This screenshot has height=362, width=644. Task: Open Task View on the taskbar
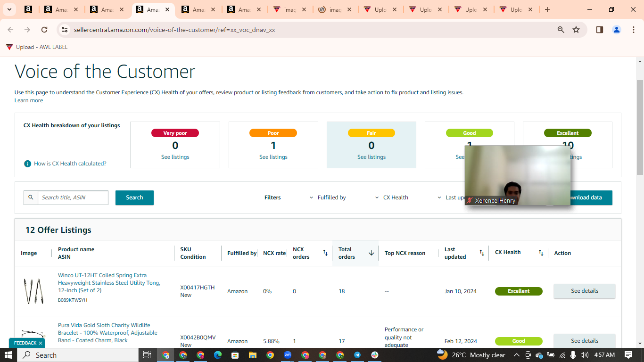click(x=147, y=355)
